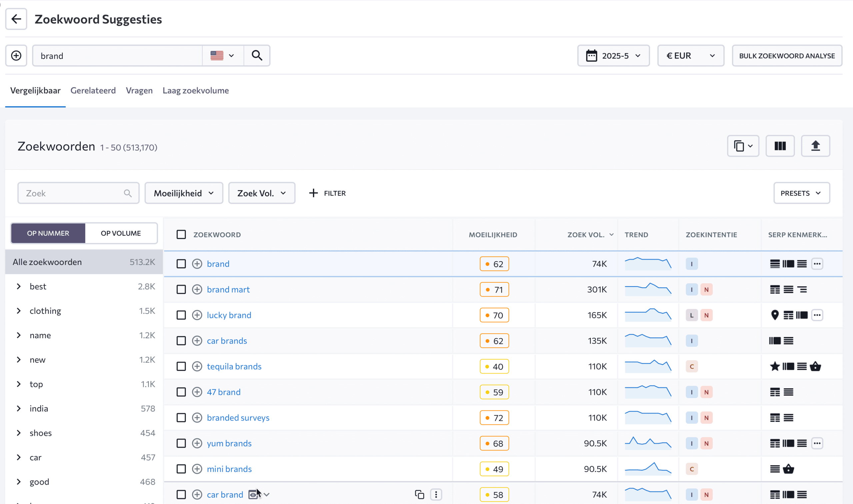Screen dimensions: 853x504
Task: Click star reviews icon in 'tequila brands' row
Action: coord(775,367)
